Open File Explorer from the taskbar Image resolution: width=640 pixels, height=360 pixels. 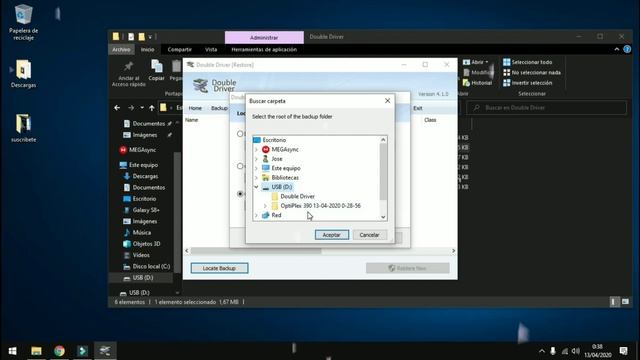[36, 351]
